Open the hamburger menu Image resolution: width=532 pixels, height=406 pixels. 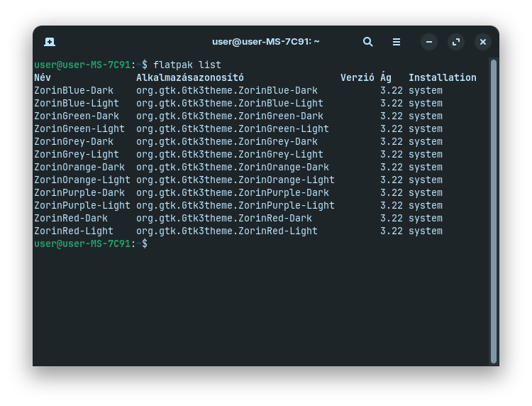click(x=397, y=42)
